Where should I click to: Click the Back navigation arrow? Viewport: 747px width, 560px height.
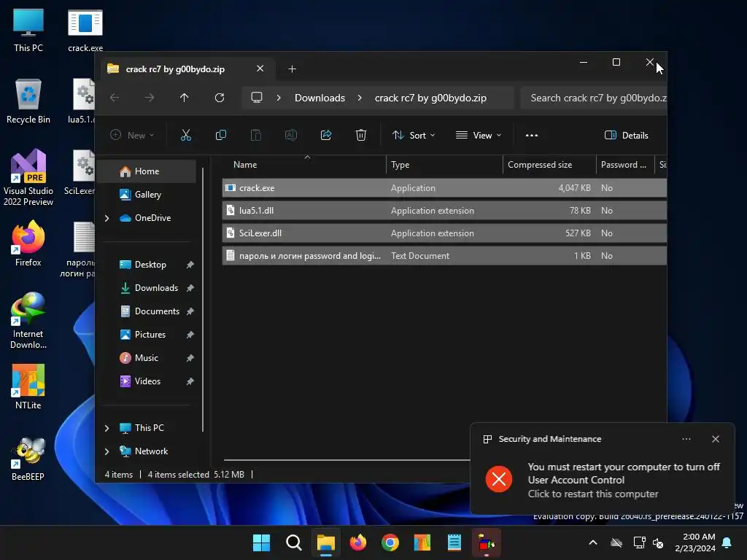pyautogui.click(x=115, y=98)
